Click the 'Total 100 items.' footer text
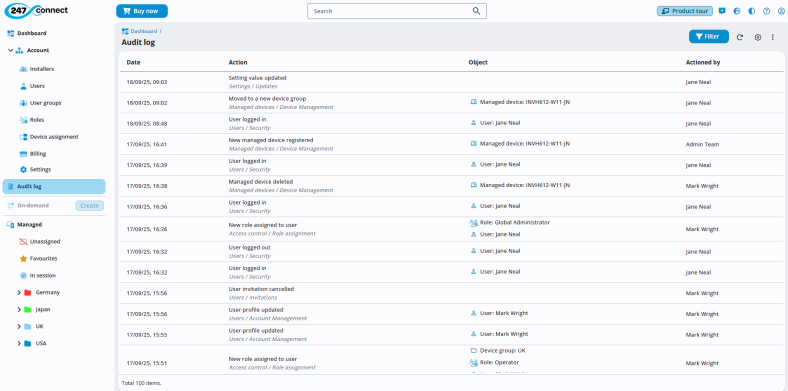The image size is (788, 391). (141, 383)
